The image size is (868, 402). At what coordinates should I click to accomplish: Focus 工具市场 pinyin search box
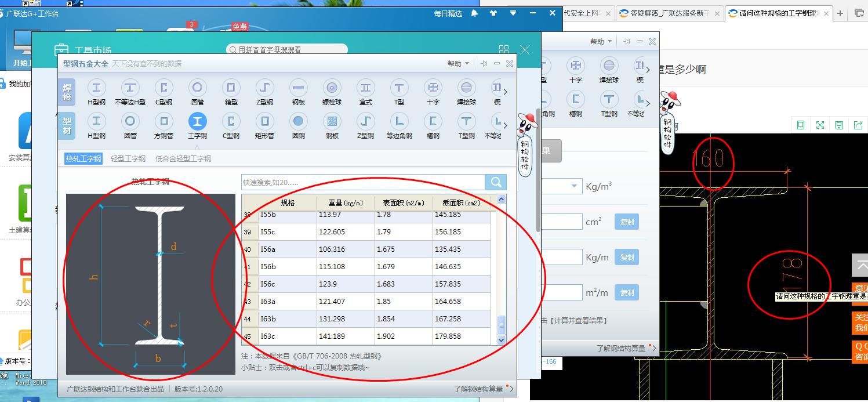coord(288,50)
